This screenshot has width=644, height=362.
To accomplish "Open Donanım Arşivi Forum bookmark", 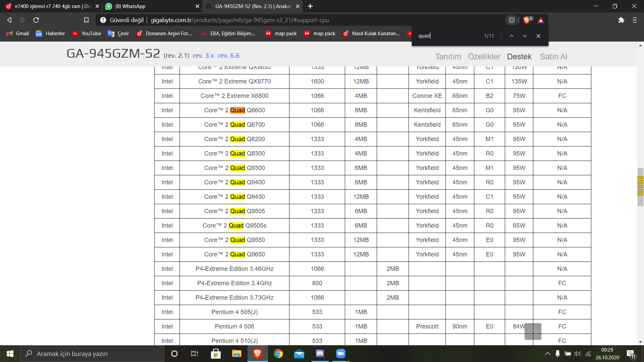I will [x=164, y=34].
